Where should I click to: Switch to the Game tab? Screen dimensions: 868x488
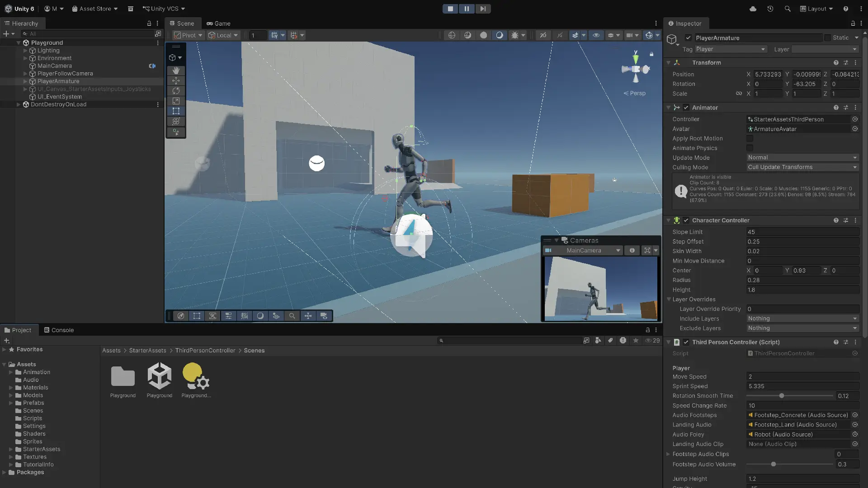tap(218, 23)
